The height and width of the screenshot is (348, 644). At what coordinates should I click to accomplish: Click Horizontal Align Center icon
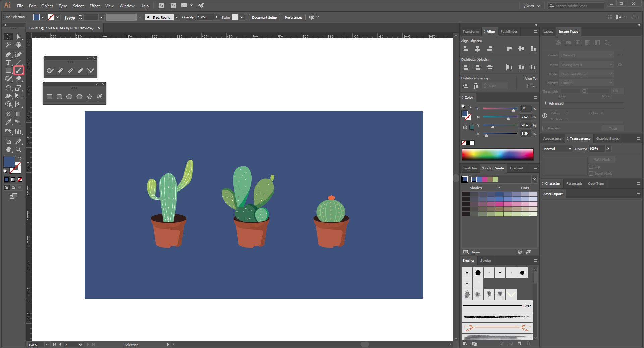[x=478, y=49]
